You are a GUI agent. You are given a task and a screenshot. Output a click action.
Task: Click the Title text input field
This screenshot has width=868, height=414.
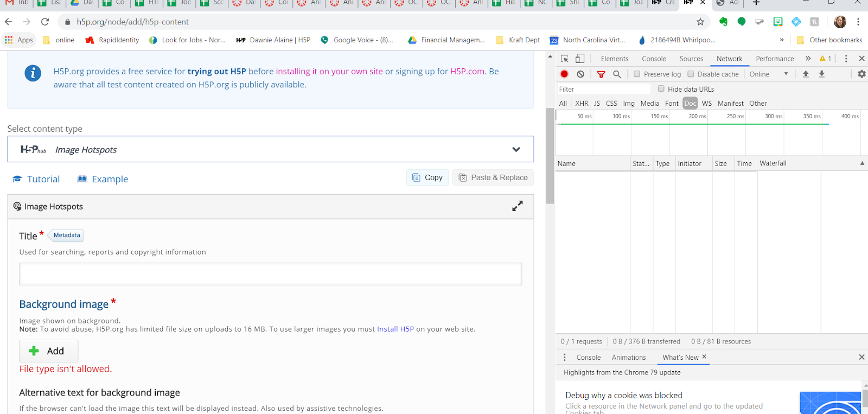[x=270, y=274]
